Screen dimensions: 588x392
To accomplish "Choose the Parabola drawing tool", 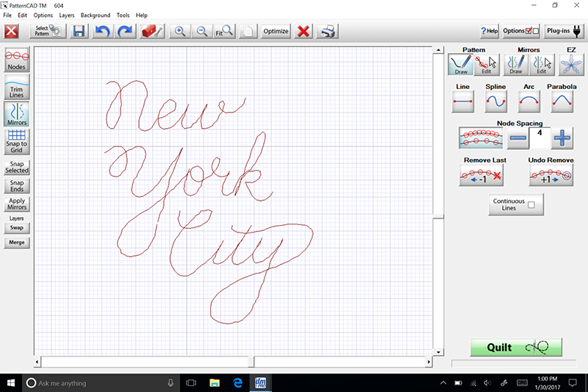I will point(562,101).
